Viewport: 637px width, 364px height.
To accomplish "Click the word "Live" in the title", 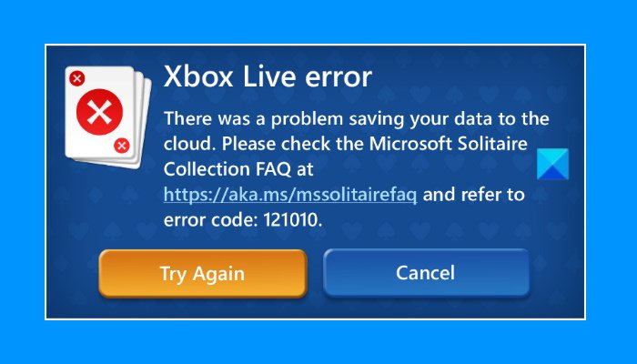I will (x=269, y=76).
